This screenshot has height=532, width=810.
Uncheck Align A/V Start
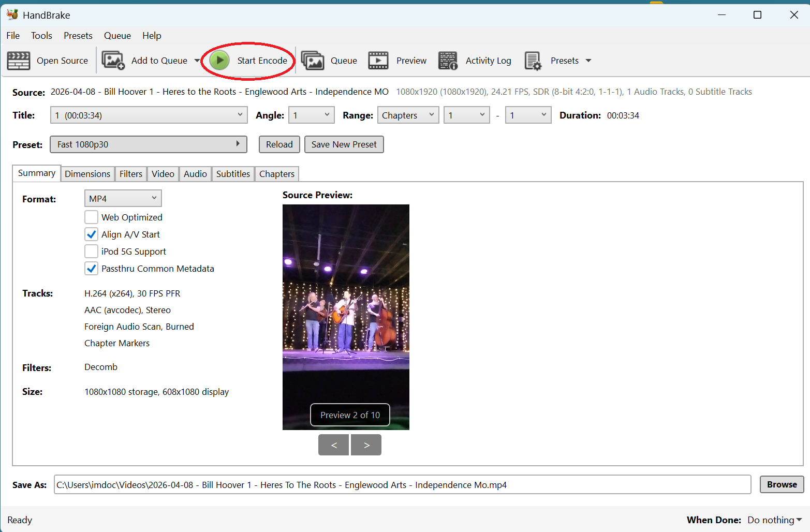(91, 234)
